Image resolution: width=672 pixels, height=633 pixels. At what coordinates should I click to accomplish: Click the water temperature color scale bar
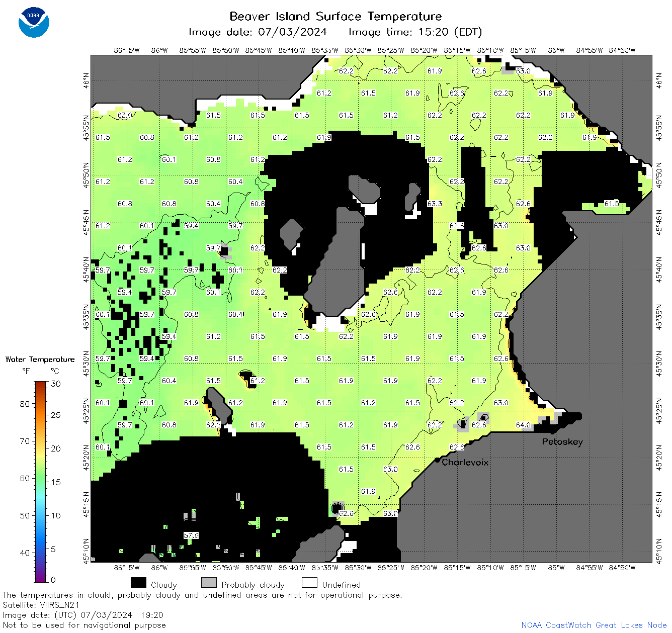pos(41,482)
